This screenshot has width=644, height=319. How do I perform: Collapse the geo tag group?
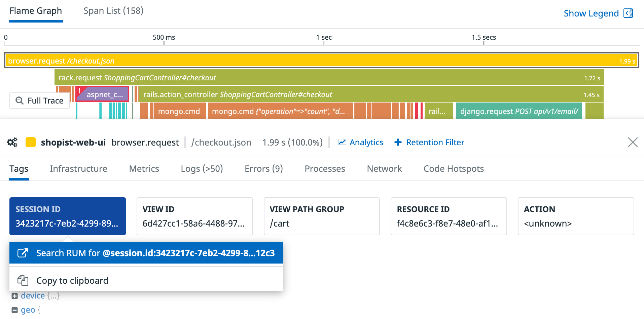click(14, 310)
